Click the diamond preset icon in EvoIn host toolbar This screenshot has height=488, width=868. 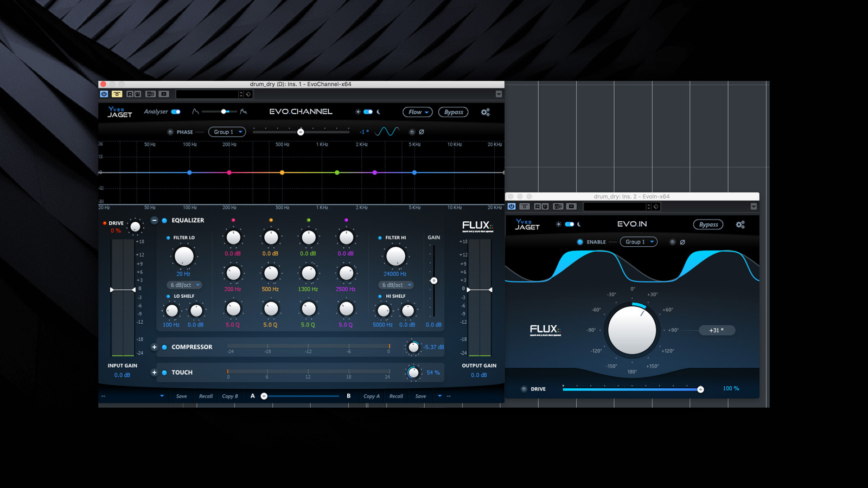pos(656,207)
